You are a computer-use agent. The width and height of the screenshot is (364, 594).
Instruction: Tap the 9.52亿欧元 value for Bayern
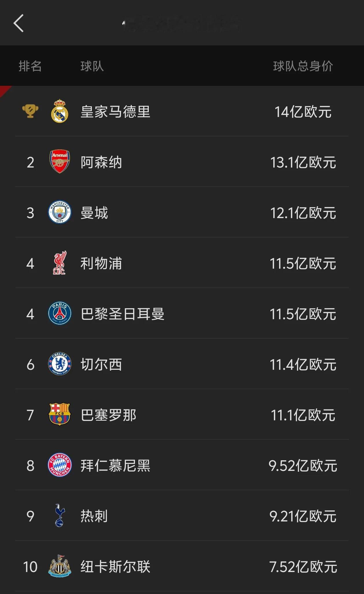point(303,465)
